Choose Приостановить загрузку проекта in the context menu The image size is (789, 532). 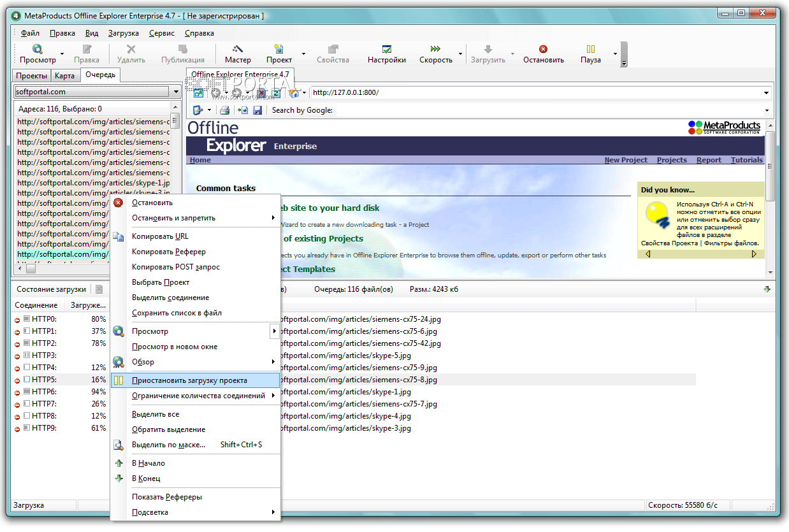[195, 380]
